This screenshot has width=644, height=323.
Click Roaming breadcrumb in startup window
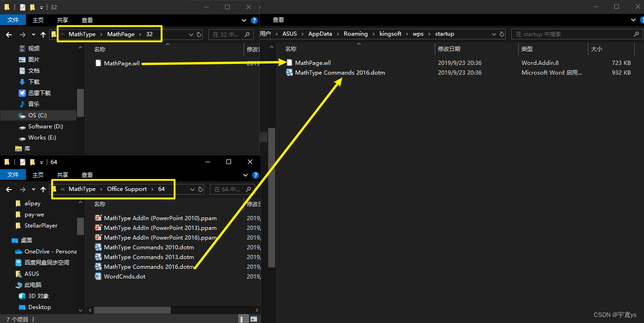click(356, 34)
